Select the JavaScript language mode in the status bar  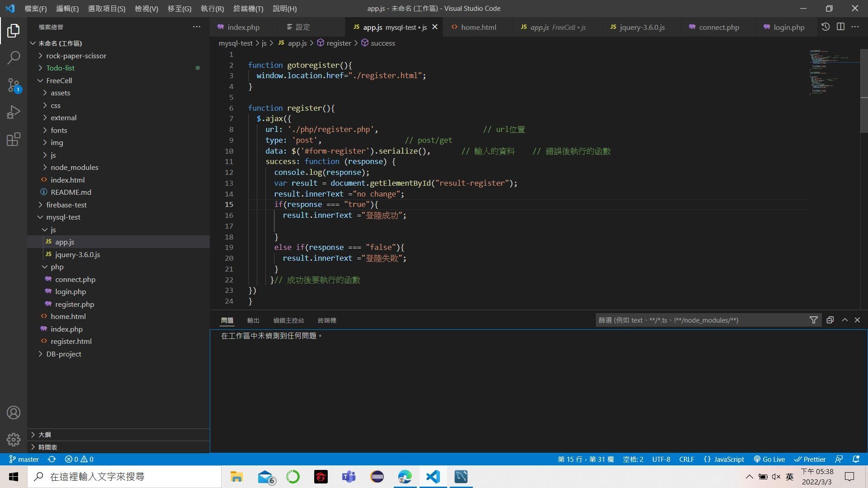(x=724, y=459)
